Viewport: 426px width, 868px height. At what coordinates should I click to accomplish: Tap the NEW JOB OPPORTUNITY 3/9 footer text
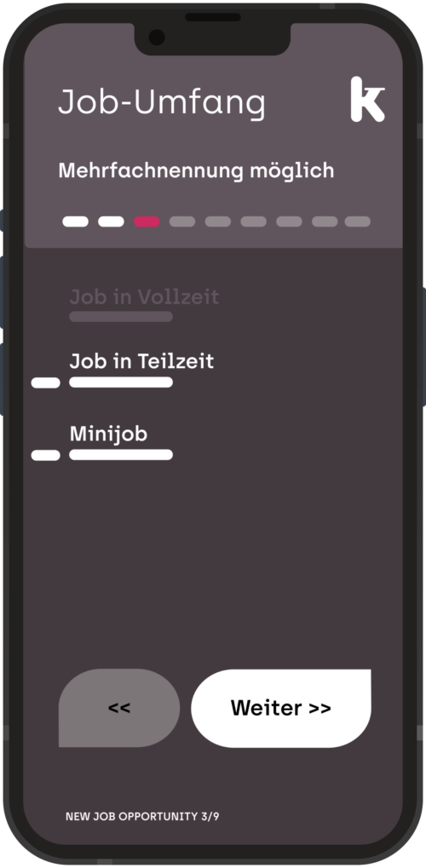[x=142, y=817]
